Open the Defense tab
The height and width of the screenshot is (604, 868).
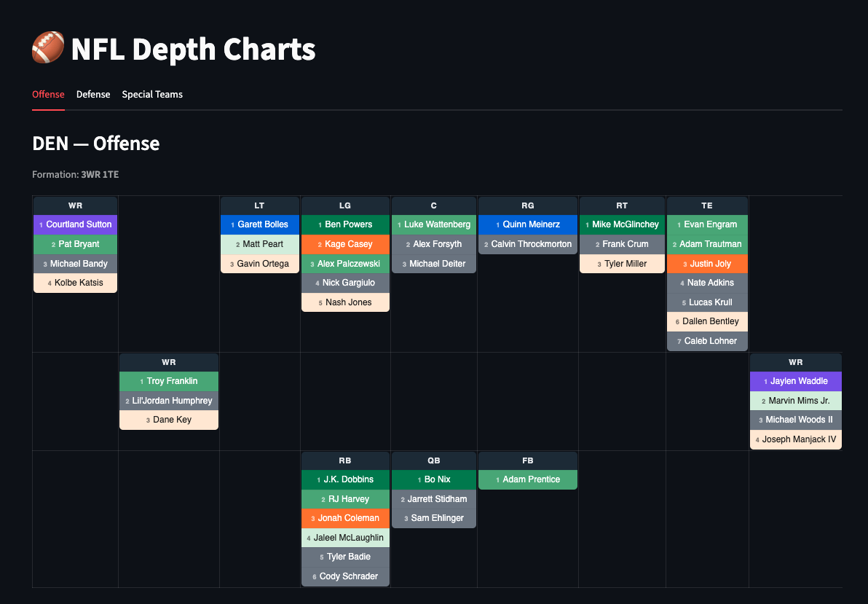coord(93,94)
